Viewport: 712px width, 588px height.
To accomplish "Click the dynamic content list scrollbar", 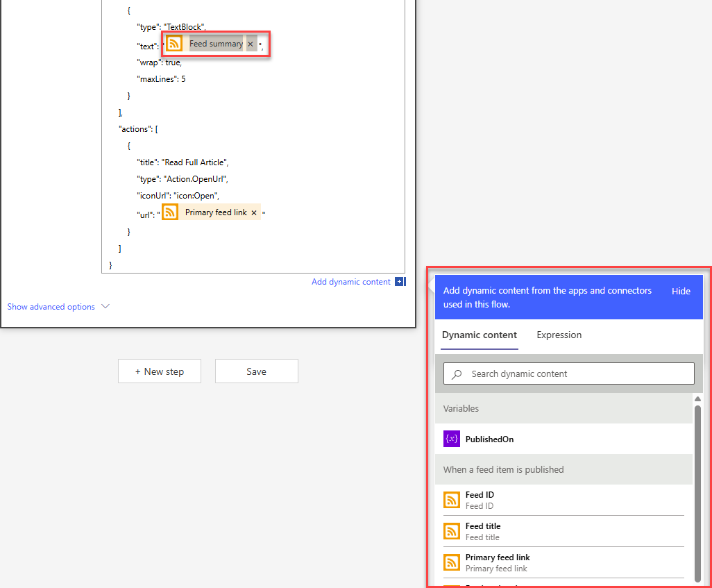I will 697,486.
